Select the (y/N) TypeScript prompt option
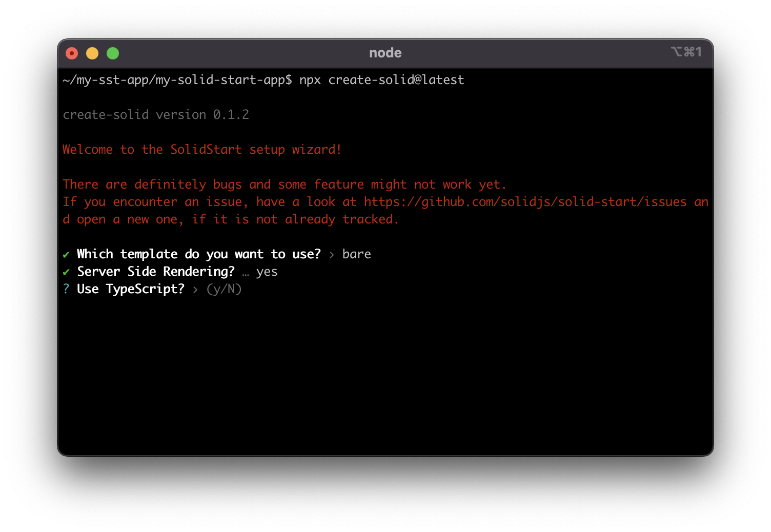This screenshot has width=771, height=532. click(224, 289)
